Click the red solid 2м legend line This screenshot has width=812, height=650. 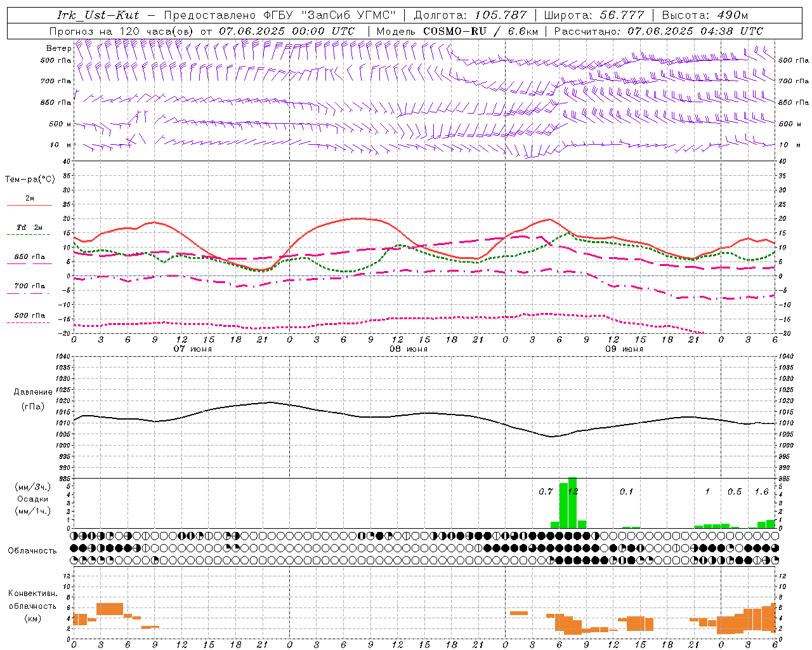click(29, 206)
